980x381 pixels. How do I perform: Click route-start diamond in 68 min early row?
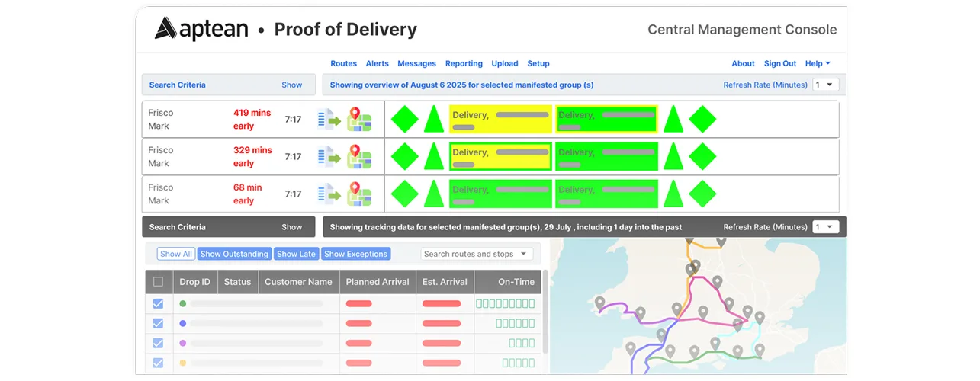tap(405, 194)
